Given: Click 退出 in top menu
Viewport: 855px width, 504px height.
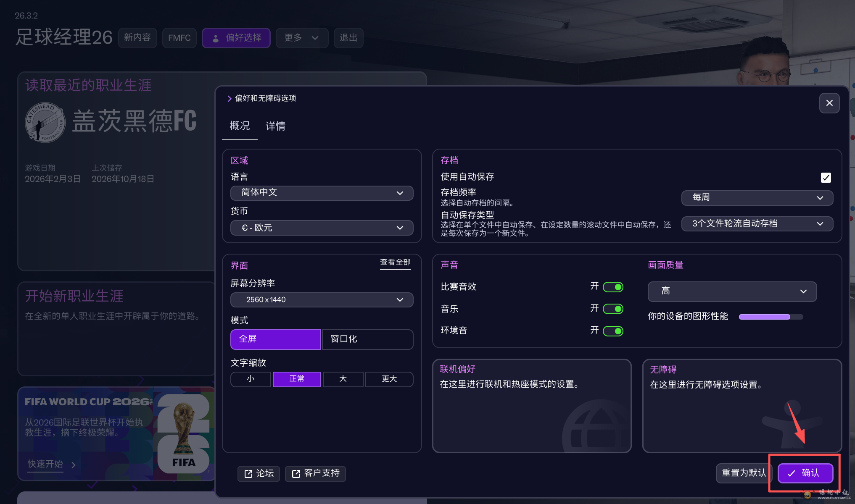Looking at the screenshot, I should [348, 38].
